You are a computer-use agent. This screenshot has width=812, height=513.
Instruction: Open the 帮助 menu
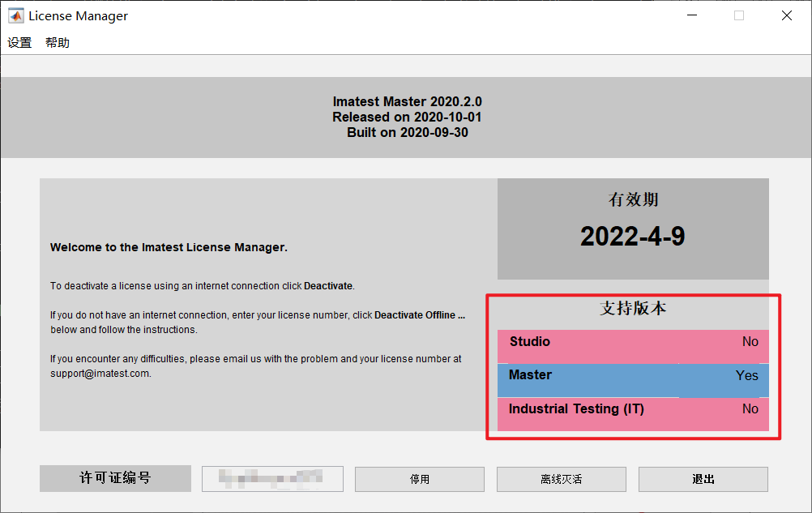click(58, 42)
